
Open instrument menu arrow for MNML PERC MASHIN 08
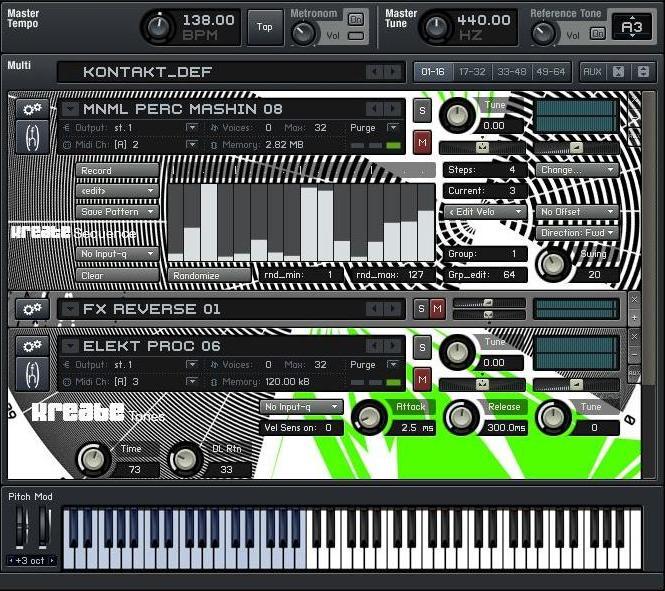70,109
